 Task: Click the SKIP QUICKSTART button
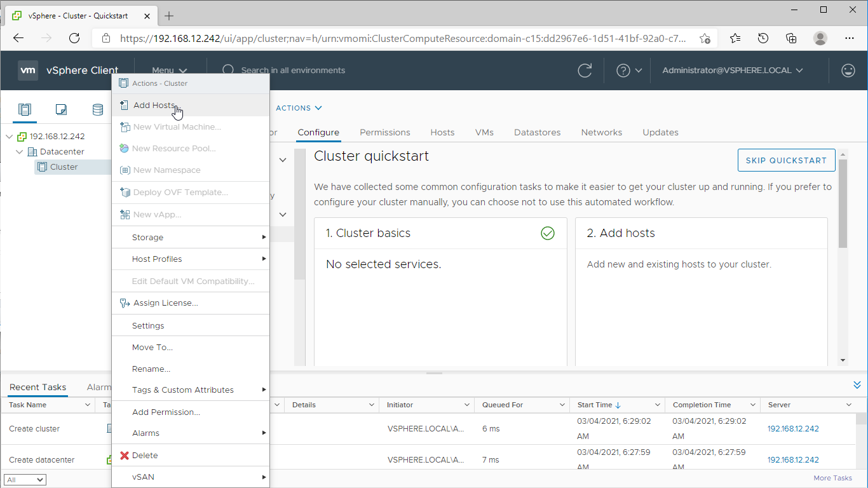(x=786, y=160)
